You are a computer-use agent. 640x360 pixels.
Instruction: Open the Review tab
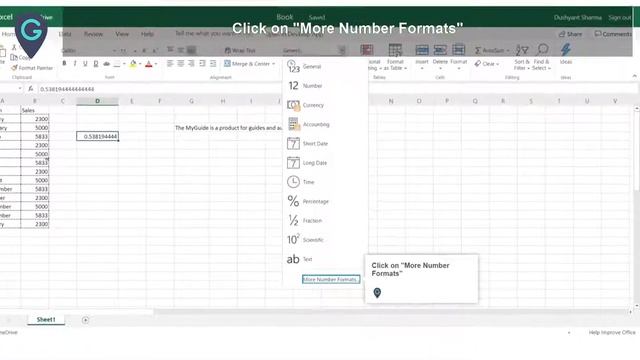pyautogui.click(x=93, y=34)
